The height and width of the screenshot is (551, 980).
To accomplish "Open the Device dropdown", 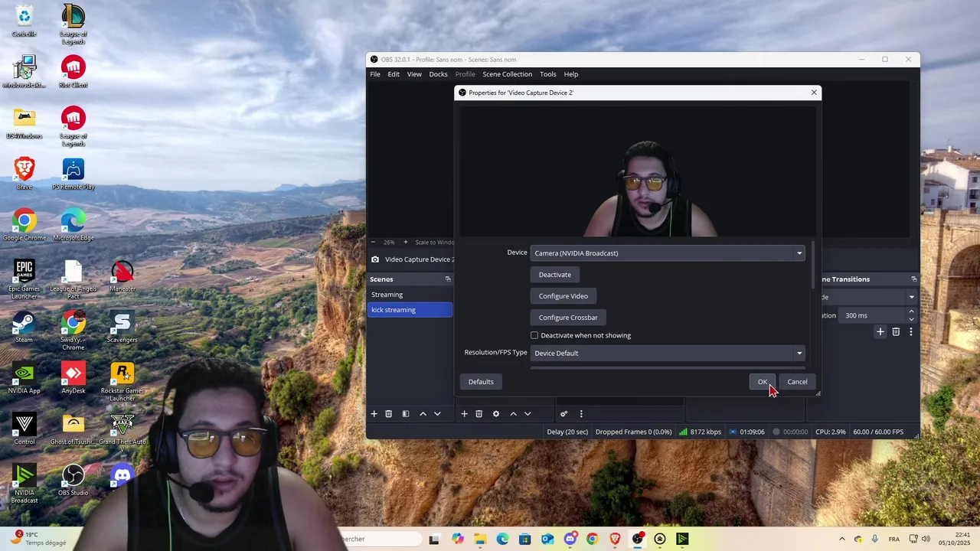I will pyautogui.click(x=668, y=253).
